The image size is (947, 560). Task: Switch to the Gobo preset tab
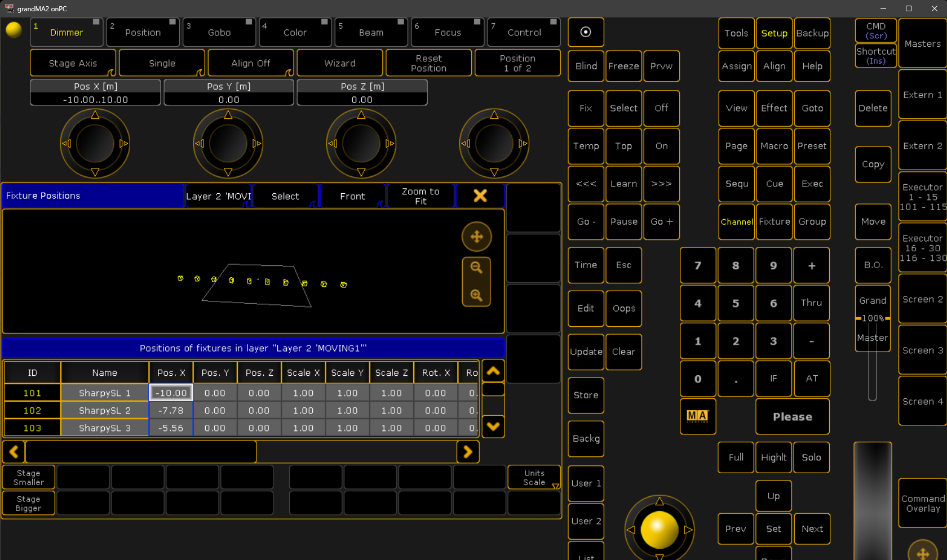point(219,32)
